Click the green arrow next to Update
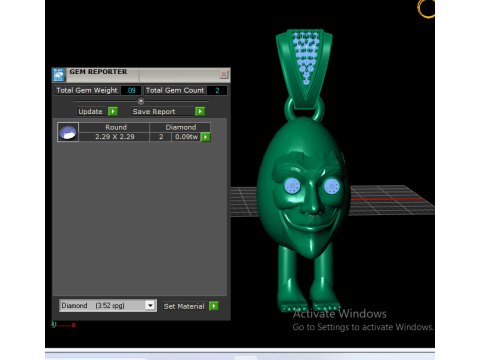This screenshot has height=360, width=480. pyautogui.click(x=113, y=111)
